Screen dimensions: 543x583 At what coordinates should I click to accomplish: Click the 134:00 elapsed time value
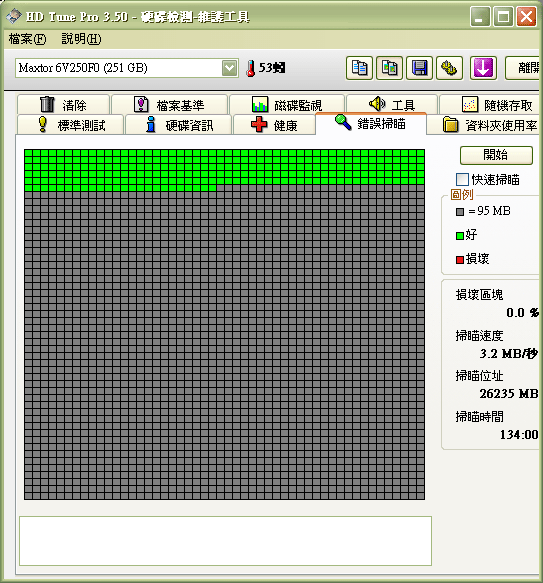coord(519,434)
